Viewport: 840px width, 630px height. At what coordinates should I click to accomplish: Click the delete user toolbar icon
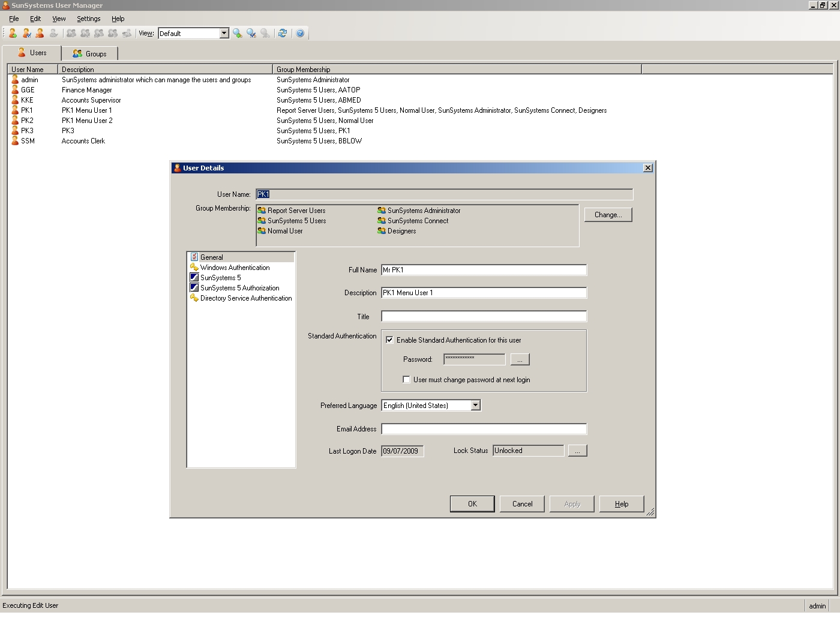[x=40, y=33]
